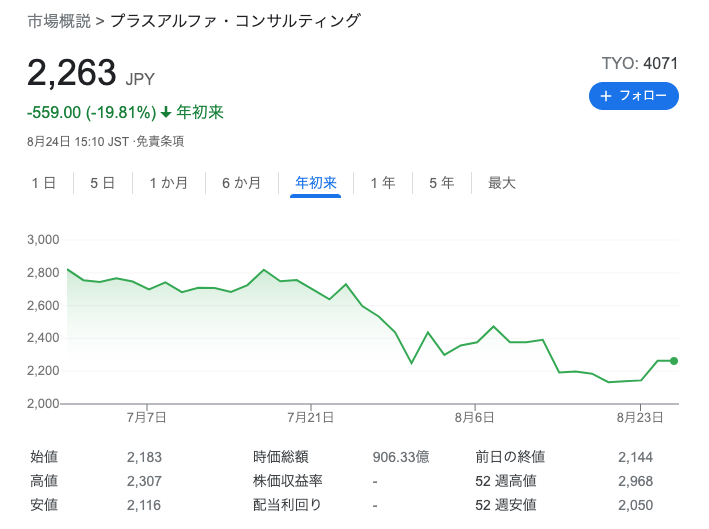Select the 1日 time range tab
This screenshot has height=529, width=709.
click(44, 183)
